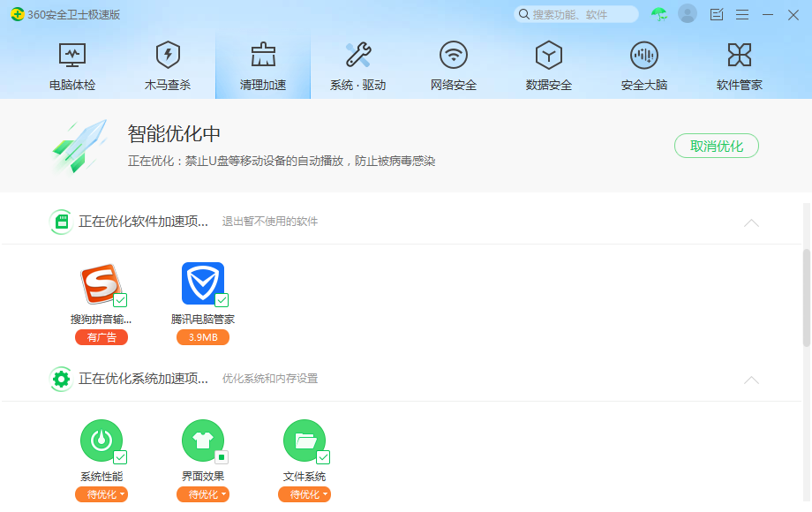Click 文件系统 label
Image resolution: width=812 pixels, height=512 pixels.
304,477
